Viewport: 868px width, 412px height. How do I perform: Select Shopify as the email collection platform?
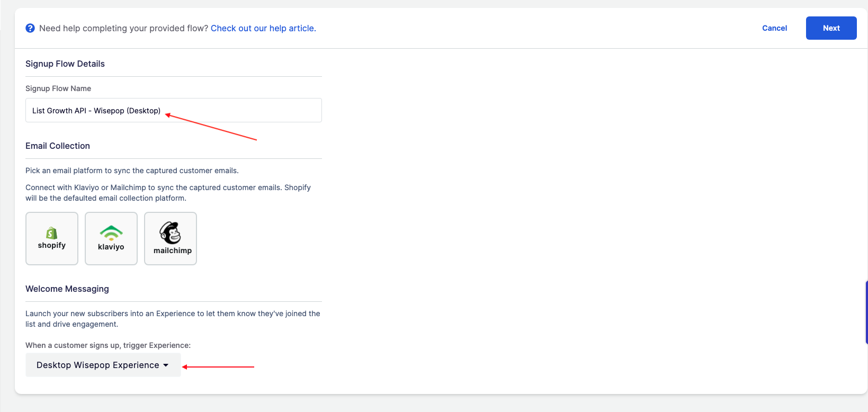[51, 238]
